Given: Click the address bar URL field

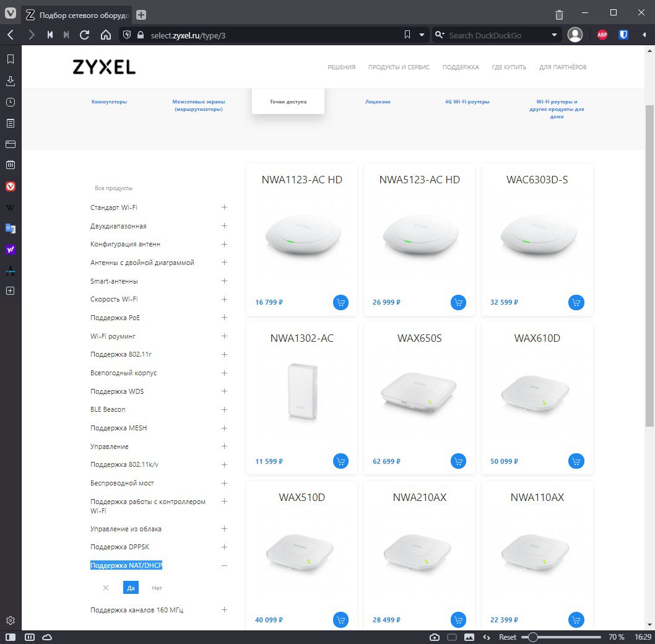Looking at the screenshot, I should point(274,35).
